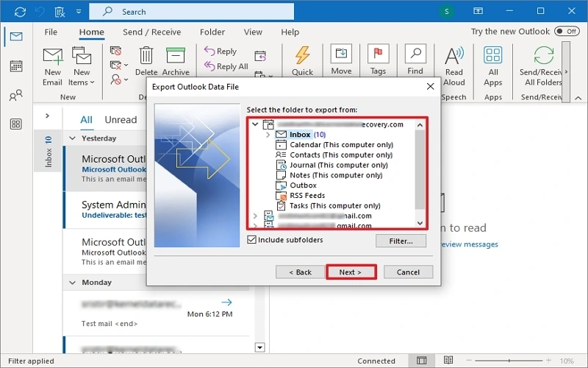
Task: Click the ribbon display options icon
Action: (478, 11)
